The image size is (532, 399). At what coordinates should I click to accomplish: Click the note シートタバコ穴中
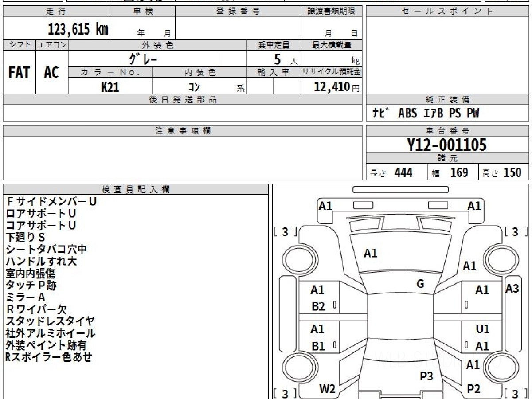coord(46,249)
